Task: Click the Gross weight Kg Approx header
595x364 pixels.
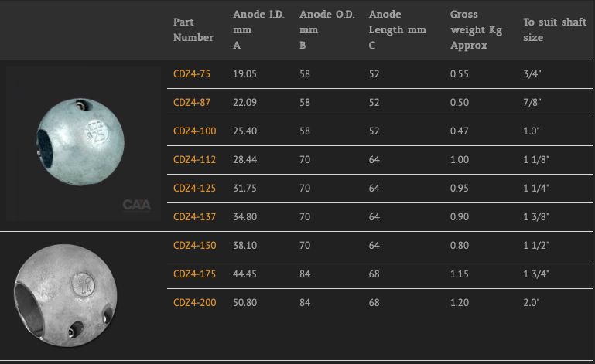Action: (x=476, y=30)
